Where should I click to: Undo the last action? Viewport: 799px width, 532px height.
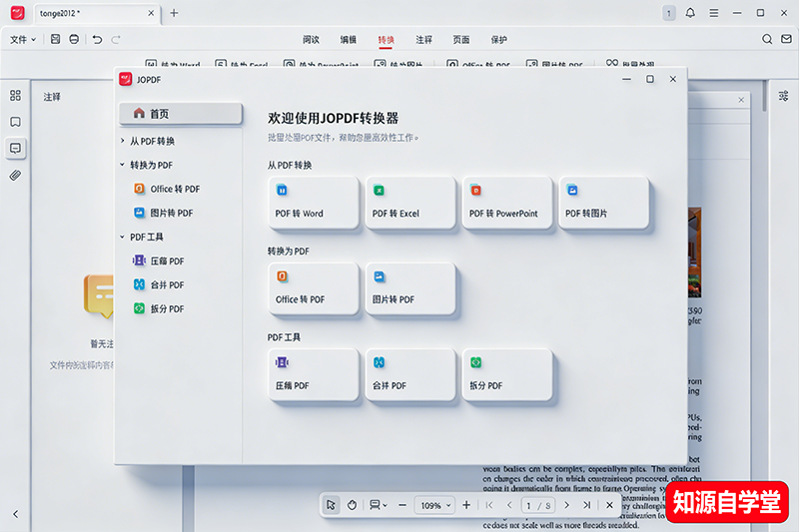(x=97, y=39)
